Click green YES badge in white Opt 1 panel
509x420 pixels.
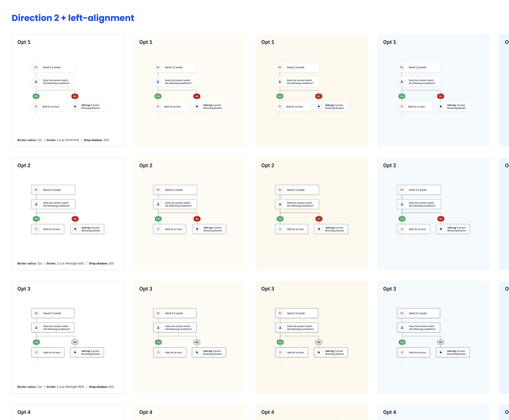click(36, 96)
